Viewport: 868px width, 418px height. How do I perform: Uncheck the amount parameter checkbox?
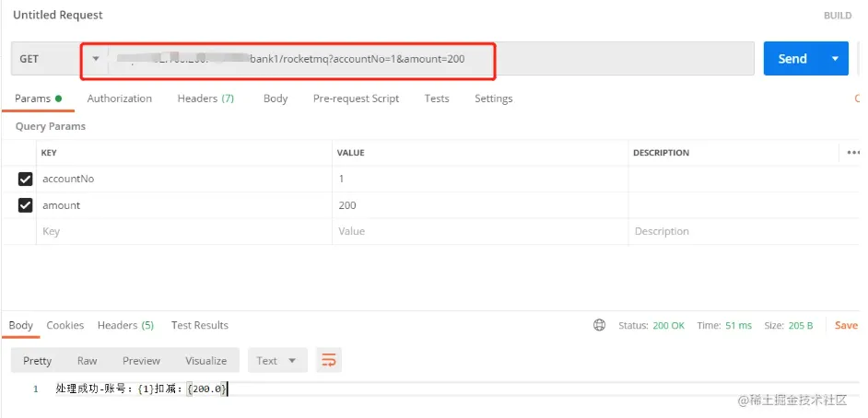click(26, 205)
